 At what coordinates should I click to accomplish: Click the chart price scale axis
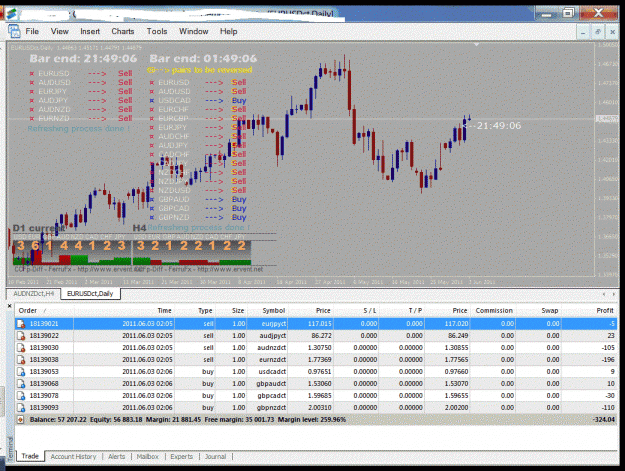point(607,159)
